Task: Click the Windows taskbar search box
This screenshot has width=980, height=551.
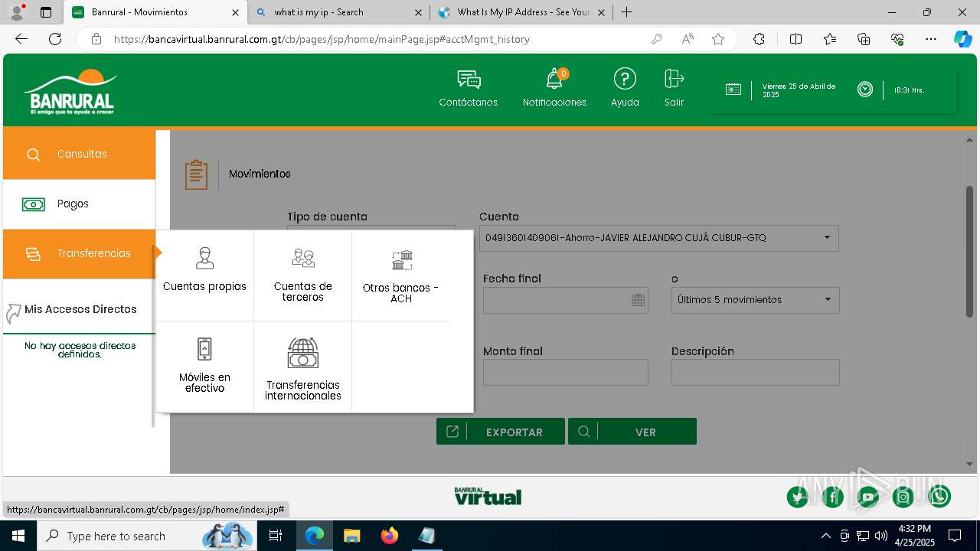Action: [x=145, y=536]
